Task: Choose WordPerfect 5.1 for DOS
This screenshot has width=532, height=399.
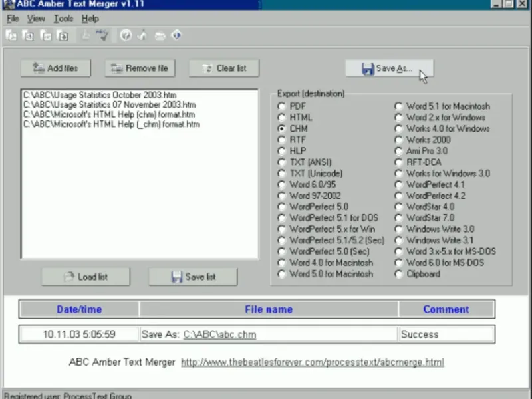Action: point(328,218)
